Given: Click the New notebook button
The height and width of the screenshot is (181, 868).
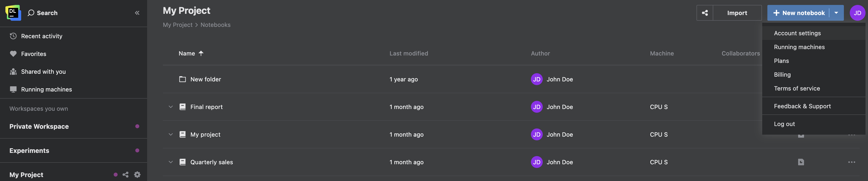Looking at the screenshot, I should pos(799,13).
